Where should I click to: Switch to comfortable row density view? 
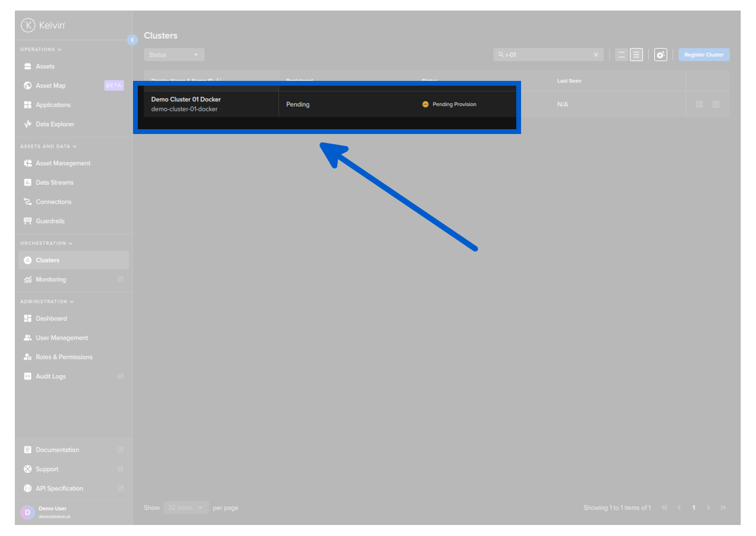636,55
